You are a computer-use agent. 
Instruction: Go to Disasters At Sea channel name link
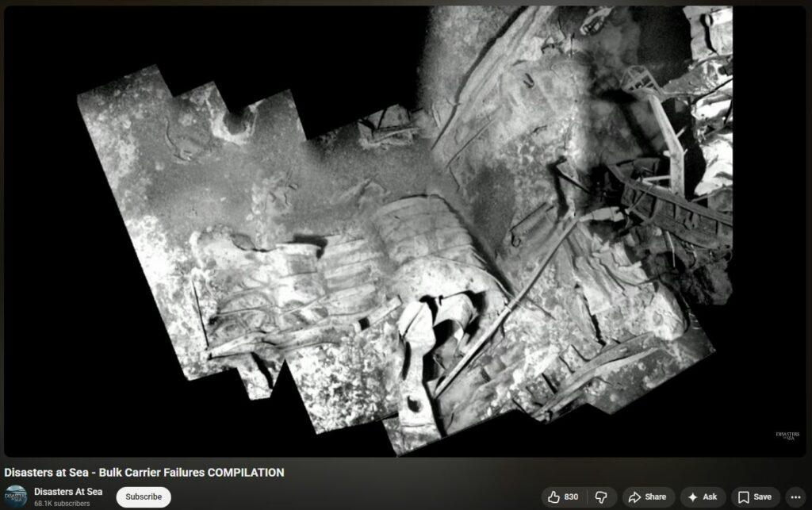68,492
